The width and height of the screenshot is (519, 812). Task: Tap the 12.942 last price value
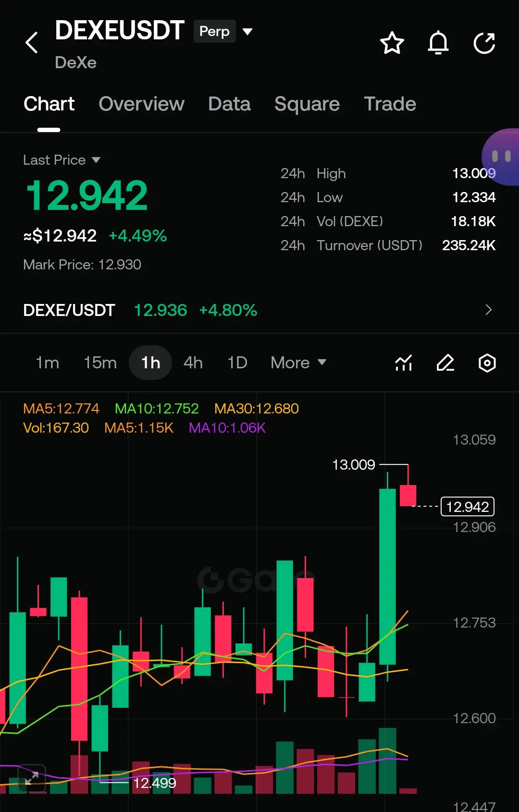(x=86, y=196)
